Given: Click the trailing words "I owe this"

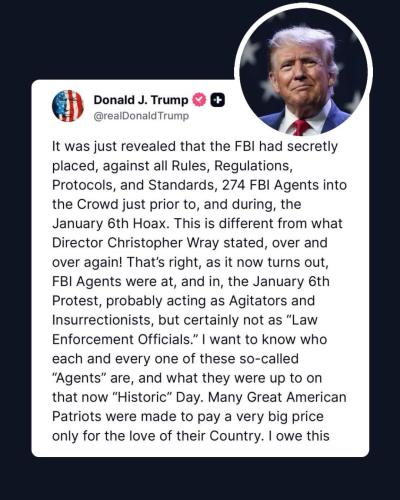Looking at the screenshot, I should [x=299, y=436].
